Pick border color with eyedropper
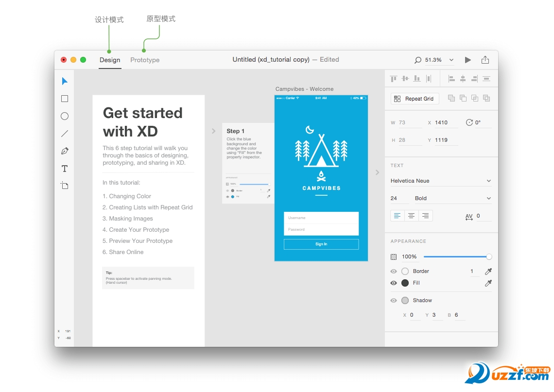This screenshot has width=554, height=392. (x=488, y=271)
